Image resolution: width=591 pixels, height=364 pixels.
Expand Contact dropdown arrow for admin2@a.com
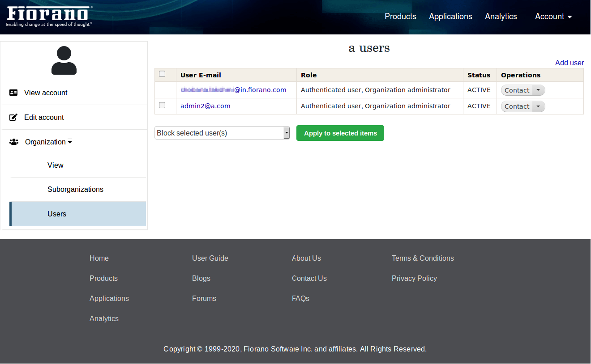tap(538, 106)
